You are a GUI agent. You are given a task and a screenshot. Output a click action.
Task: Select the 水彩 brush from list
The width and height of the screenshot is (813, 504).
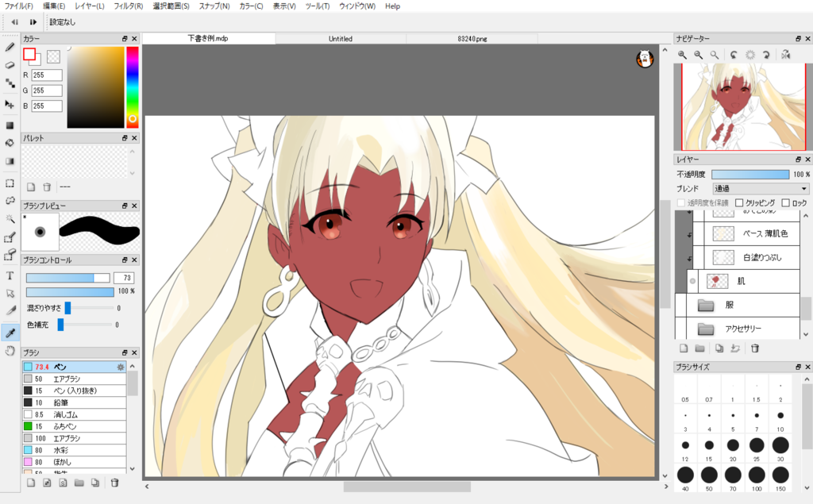[76, 449]
